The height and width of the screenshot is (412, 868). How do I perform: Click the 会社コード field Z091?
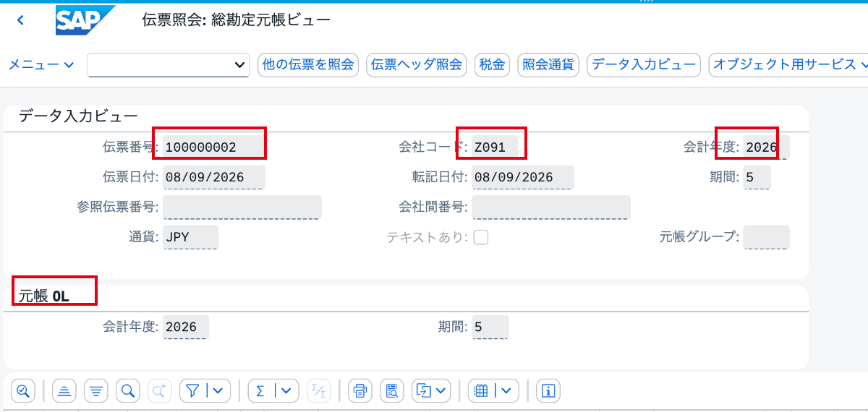[x=495, y=147]
